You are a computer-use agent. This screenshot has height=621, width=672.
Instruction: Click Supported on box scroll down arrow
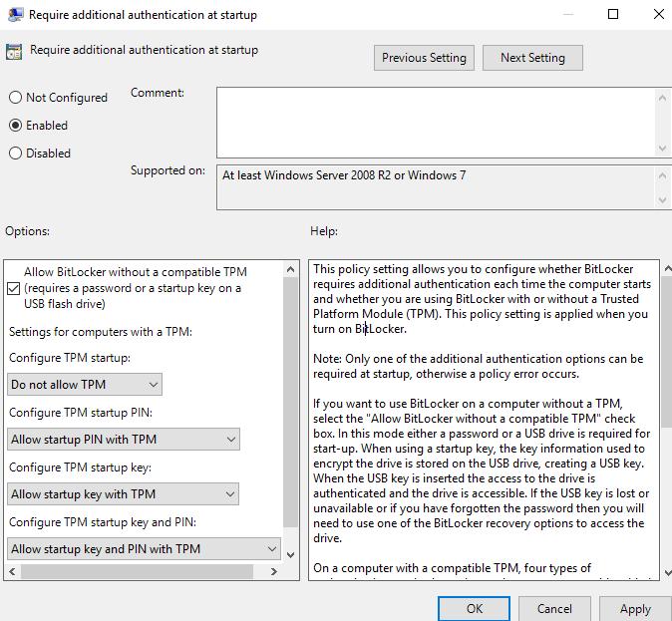pyautogui.click(x=662, y=200)
